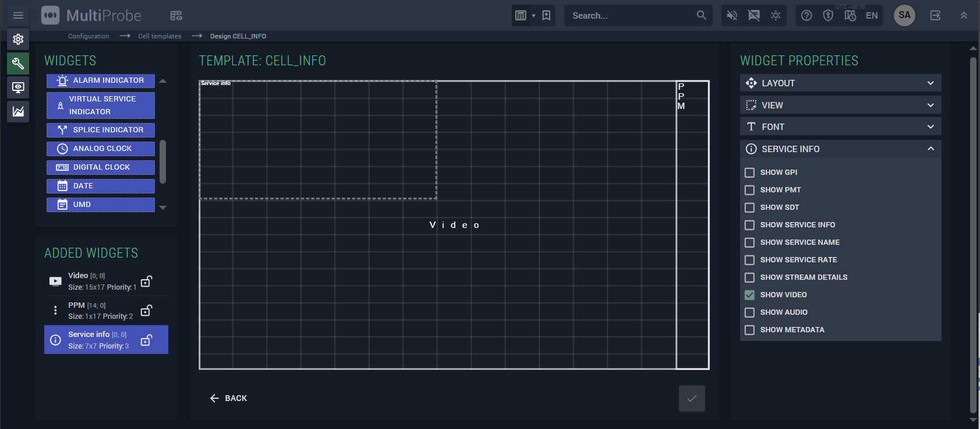Image resolution: width=980 pixels, height=429 pixels.
Task: Open the SA user avatar
Action: (x=904, y=15)
